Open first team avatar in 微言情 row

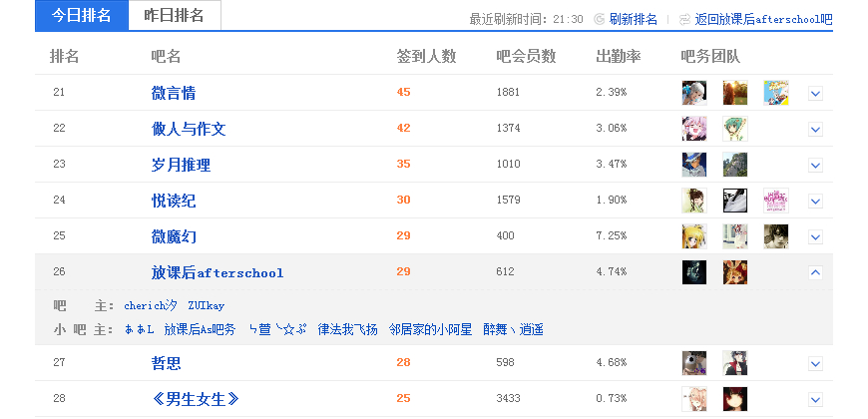tap(694, 93)
